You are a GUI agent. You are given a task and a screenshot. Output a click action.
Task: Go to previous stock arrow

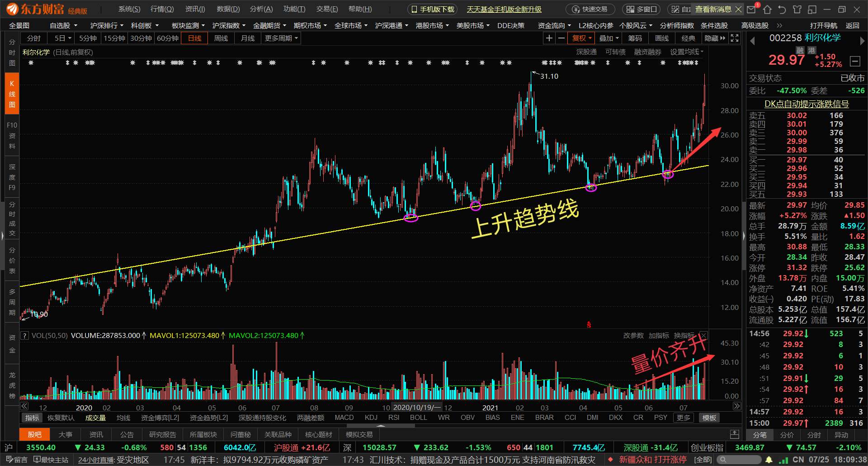coord(752,41)
